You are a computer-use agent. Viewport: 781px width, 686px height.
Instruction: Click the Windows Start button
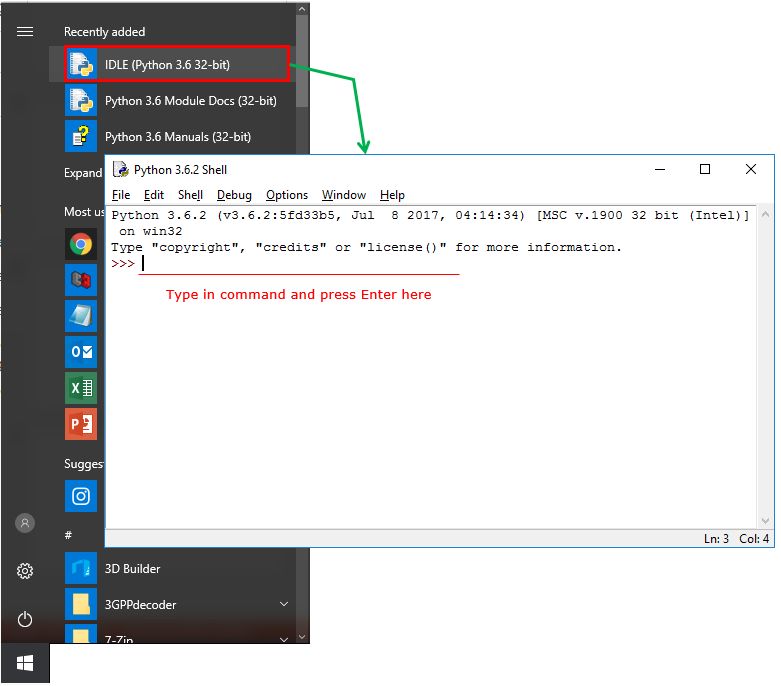(25, 663)
